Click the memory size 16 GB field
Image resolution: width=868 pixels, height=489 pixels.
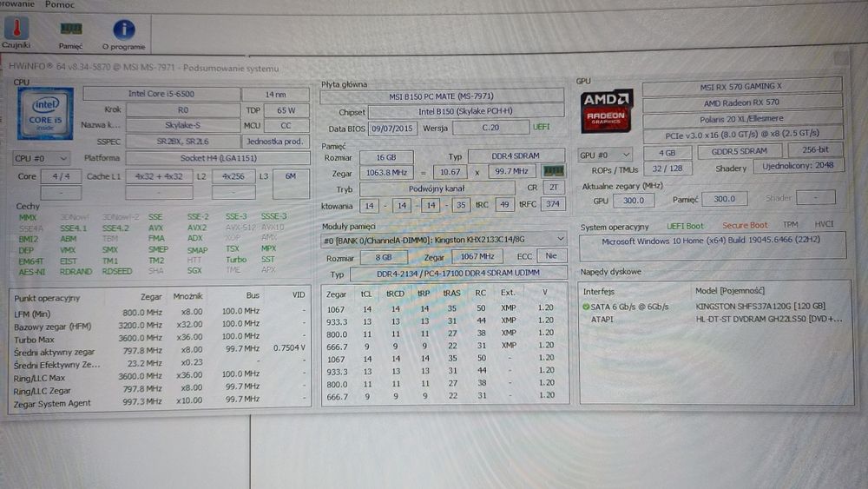(386, 157)
